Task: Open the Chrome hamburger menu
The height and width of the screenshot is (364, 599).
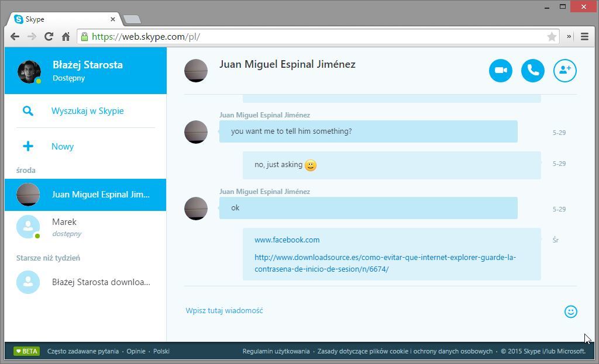Action: 584,37
